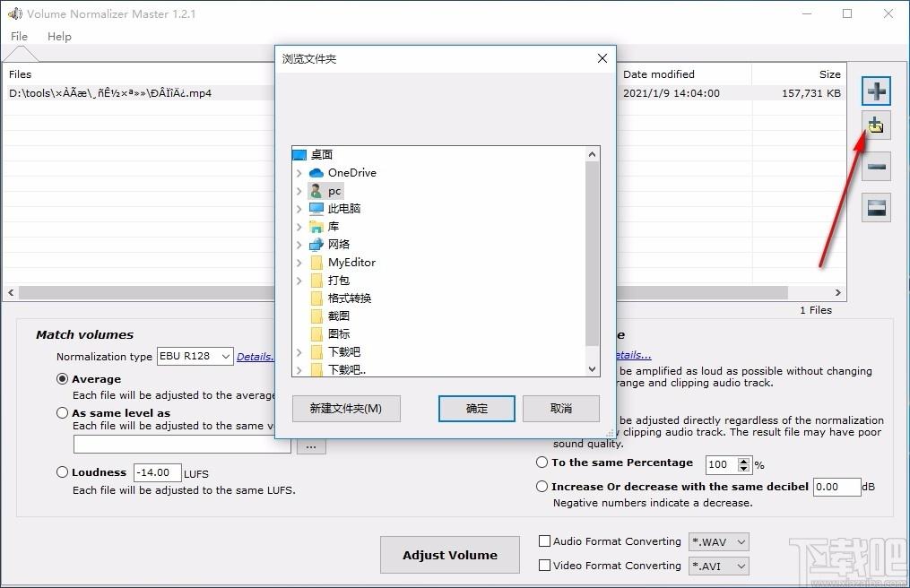The width and height of the screenshot is (910, 588).
Task: Expand the 打包 tree node
Action: point(299,281)
